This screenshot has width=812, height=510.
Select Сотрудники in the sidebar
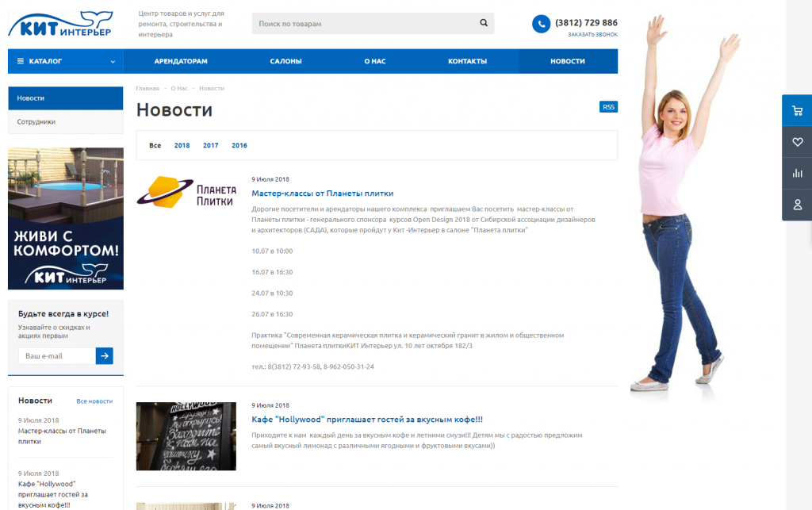[x=36, y=122]
